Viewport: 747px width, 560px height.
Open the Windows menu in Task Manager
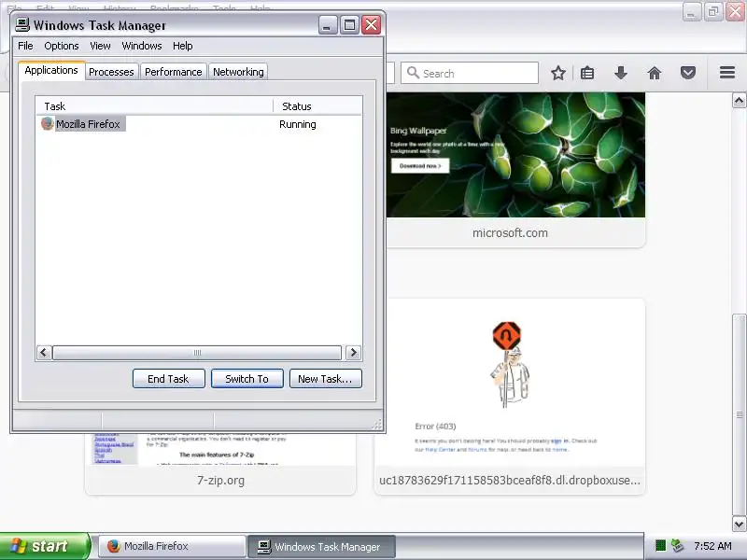142,46
